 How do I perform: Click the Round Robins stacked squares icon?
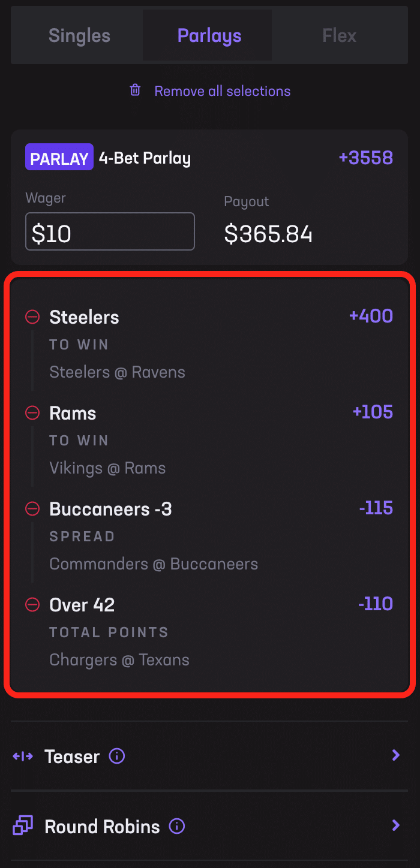(23, 826)
